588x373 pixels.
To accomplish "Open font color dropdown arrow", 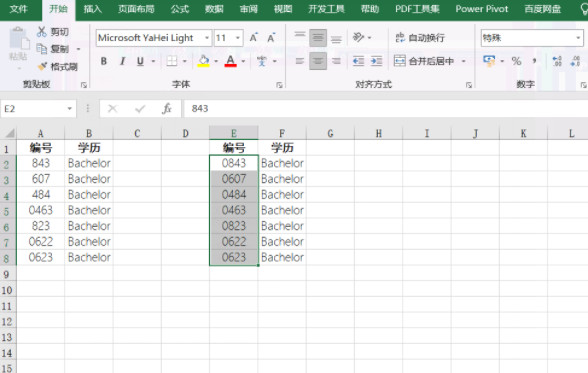I will coord(243,61).
